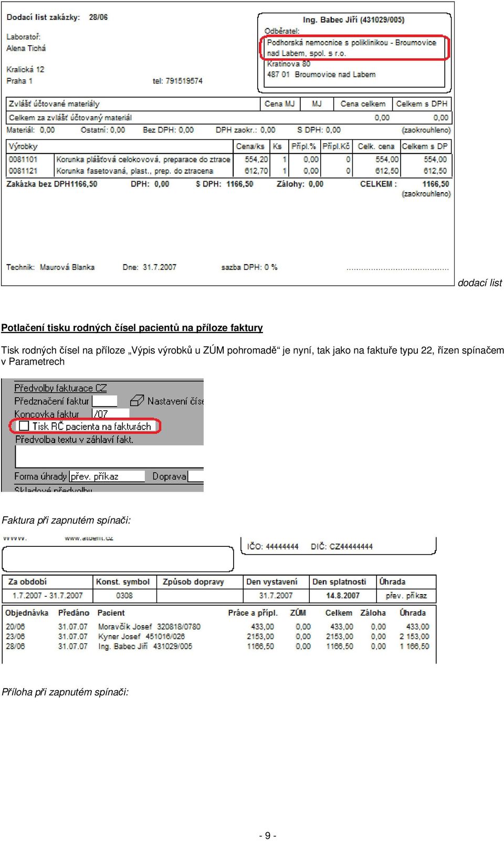Click the Úhrada value přev. příkaz in invoice
The image size is (504, 841).
(406, 596)
